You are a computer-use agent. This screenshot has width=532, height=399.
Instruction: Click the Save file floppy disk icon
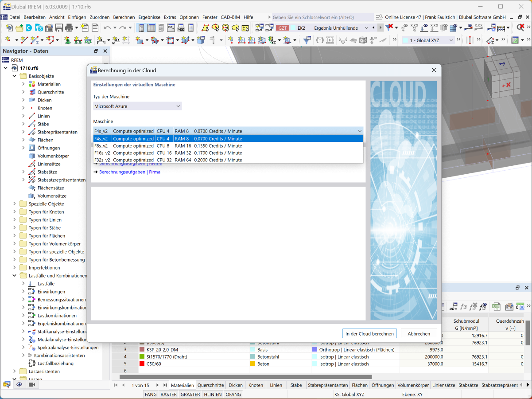[x=59, y=27]
